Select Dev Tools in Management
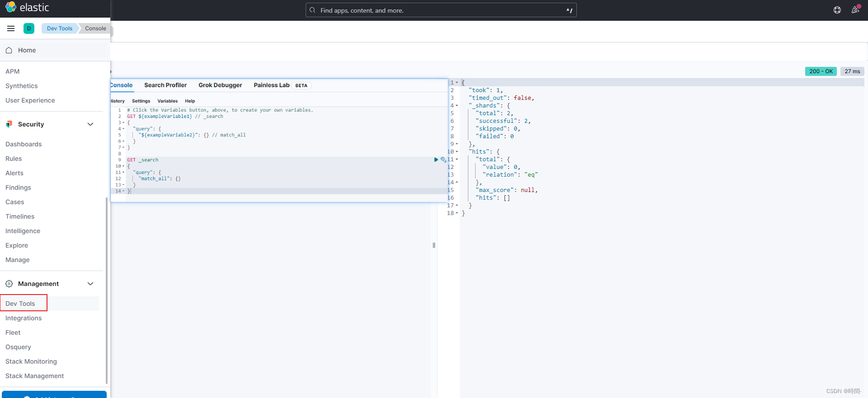 pos(20,304)
